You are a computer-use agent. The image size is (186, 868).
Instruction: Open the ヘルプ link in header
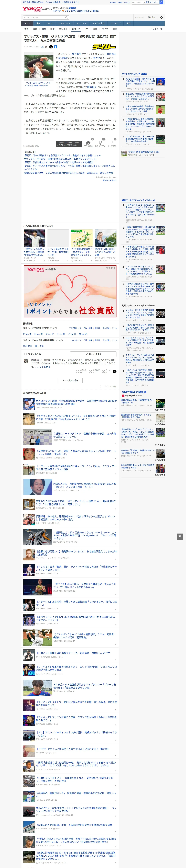click(127, 2)
